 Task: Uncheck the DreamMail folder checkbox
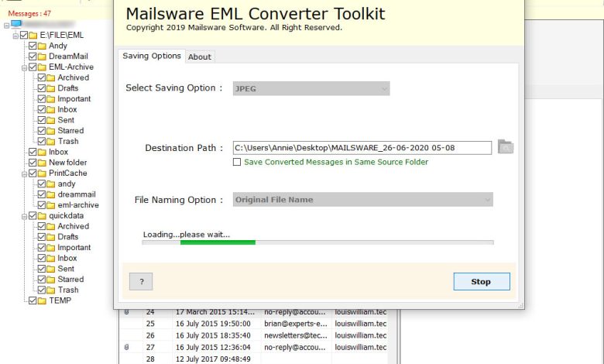[x=33, y=57]
